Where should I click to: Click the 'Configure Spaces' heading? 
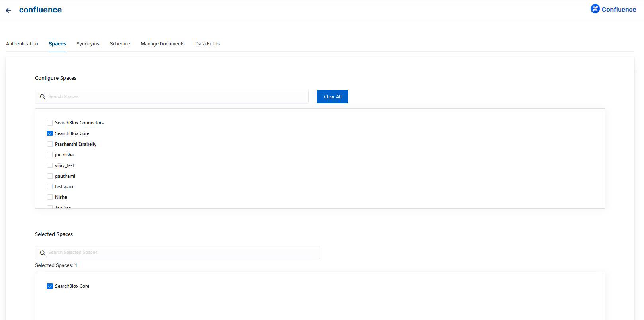pos(56,78)
